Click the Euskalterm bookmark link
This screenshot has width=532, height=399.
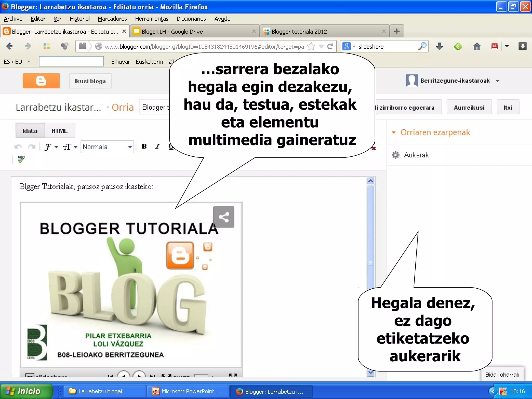(x=149, y=62)
